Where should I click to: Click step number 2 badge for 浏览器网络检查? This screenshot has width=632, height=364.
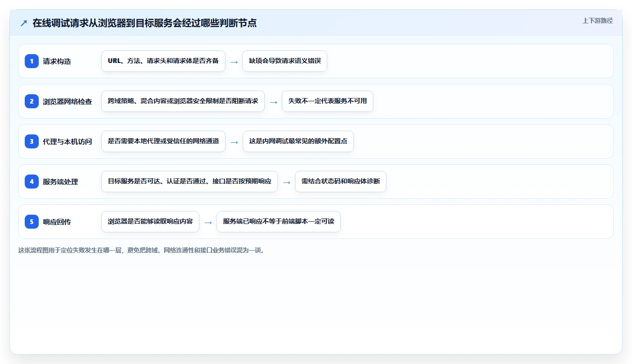point(32,101)
